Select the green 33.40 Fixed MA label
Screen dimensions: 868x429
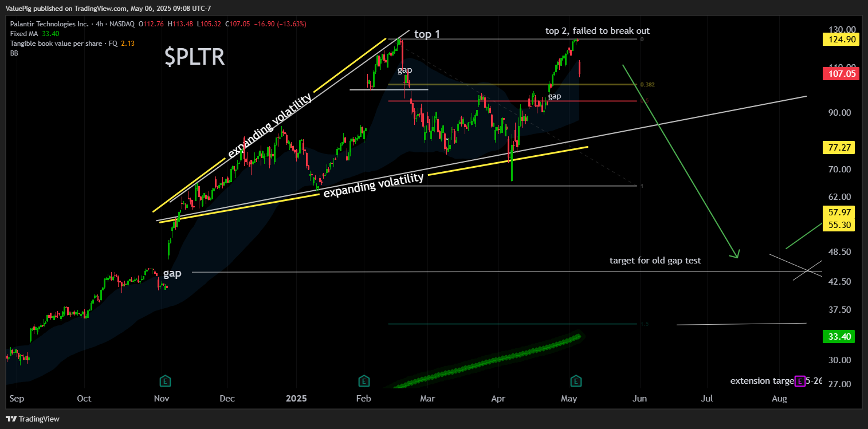[838, 337]
